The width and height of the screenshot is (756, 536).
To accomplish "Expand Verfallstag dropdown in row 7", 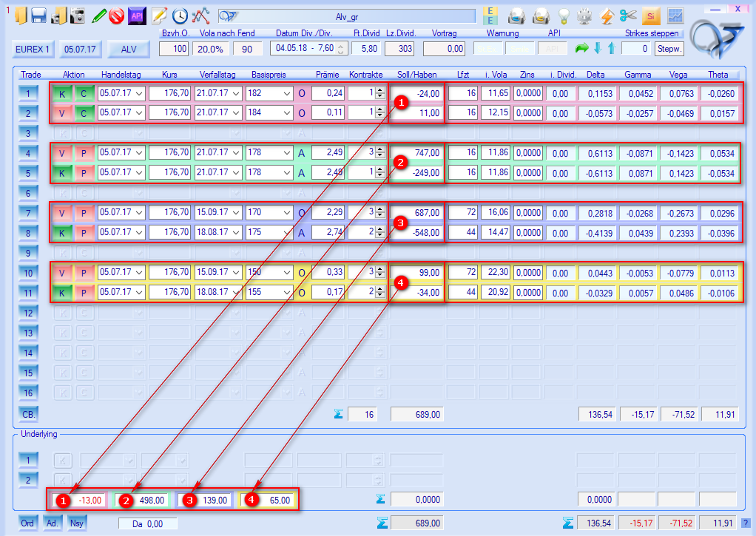I will [236, 212].
